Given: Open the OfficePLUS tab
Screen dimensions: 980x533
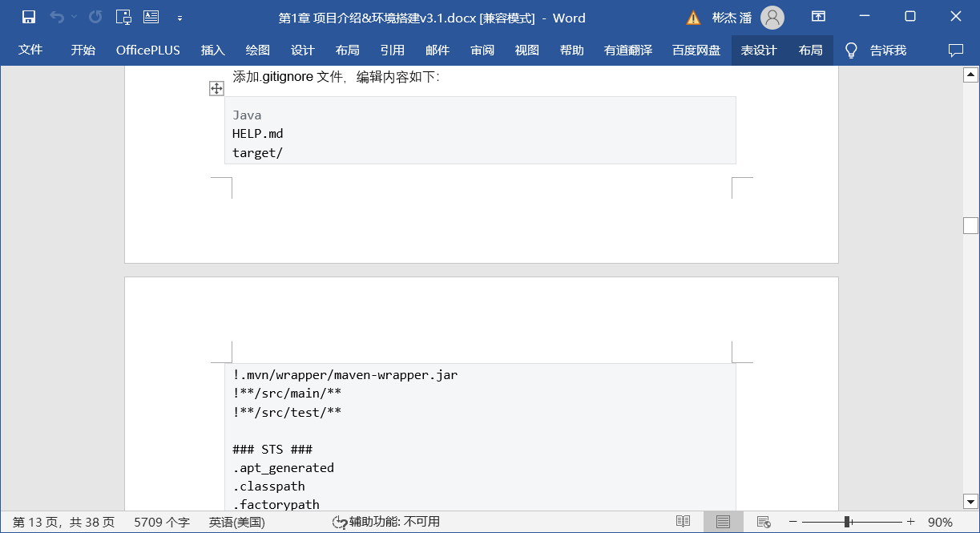Looking at the screenshot, I should [148, 50].
